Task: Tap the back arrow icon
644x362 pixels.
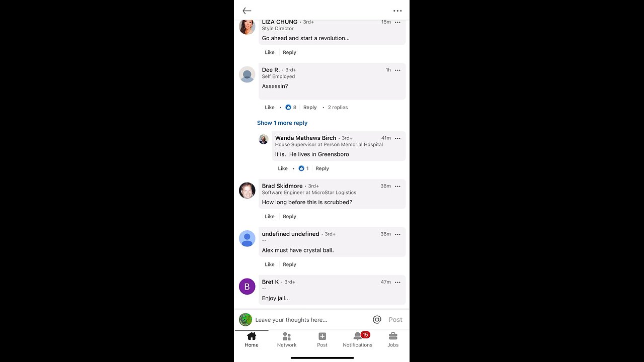Action: [247, 11]
